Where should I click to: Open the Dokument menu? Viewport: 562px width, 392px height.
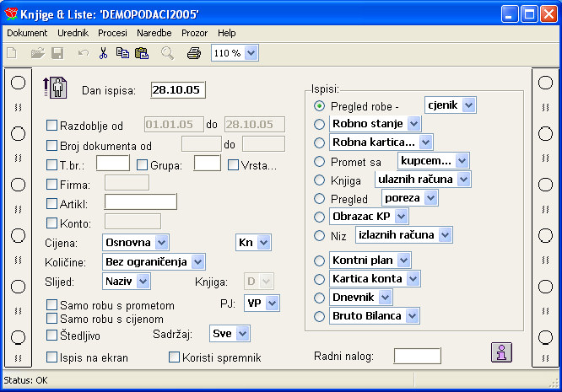(27, 33)
